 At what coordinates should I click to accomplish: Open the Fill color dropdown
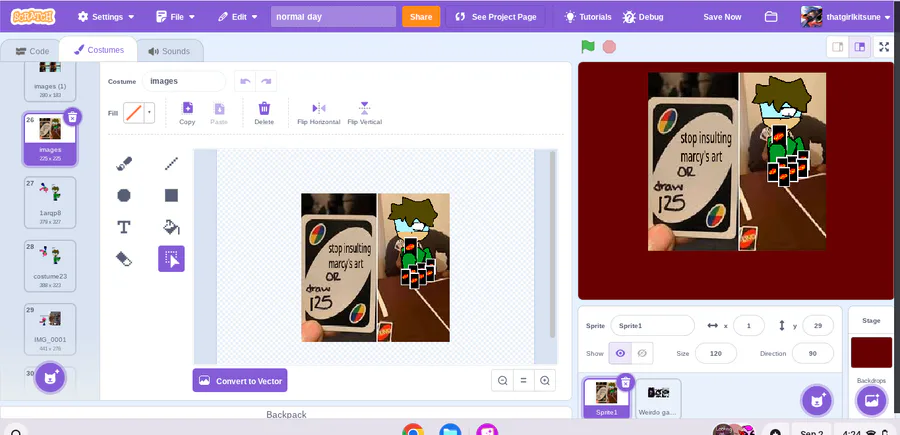pos(149,112)
